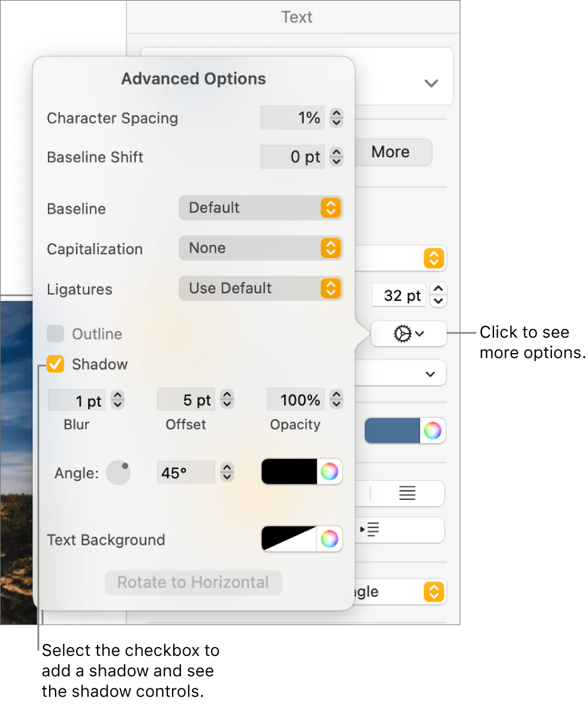The height and width of the screenshot is (705, 588).
Task: Click Rotate to Horizontal
Action: tap(193, 582)
